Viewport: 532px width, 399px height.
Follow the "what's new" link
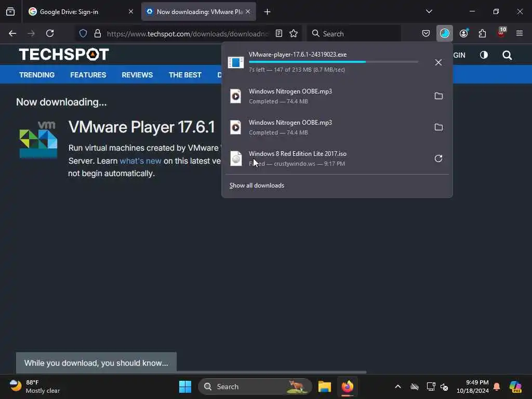click(140, 161)
